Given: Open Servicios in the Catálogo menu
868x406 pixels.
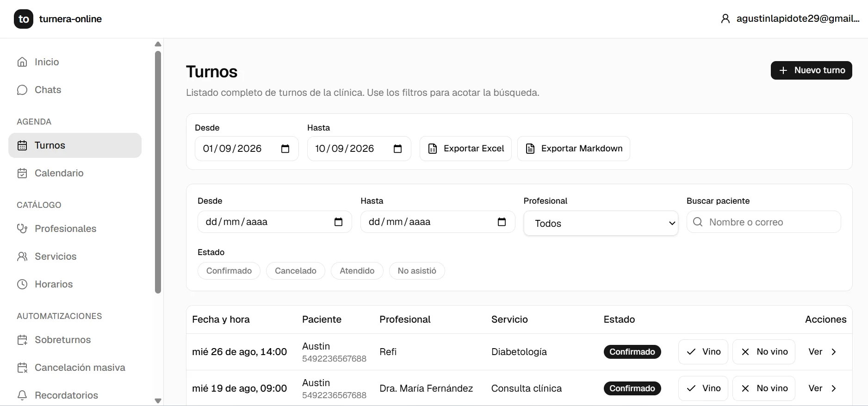Looking at the screenshot, I should point(75,256).
